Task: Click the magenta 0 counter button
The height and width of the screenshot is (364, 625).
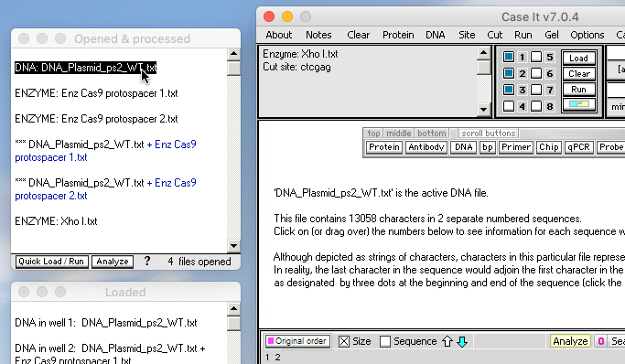Action: (601, 341)
